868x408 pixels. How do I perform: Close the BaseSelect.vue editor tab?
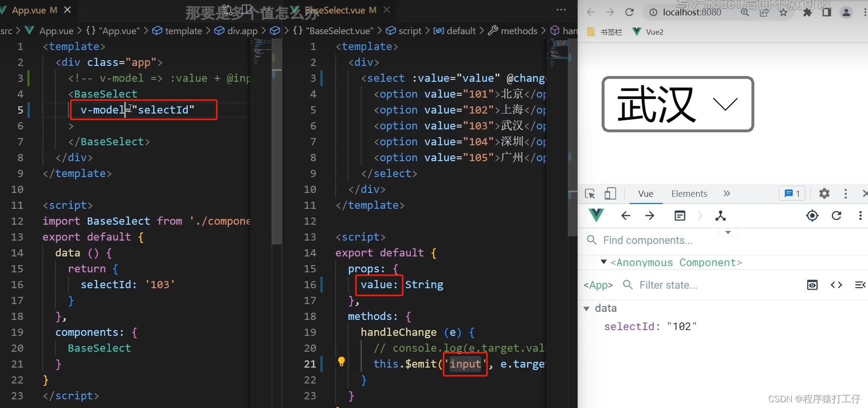386,10
